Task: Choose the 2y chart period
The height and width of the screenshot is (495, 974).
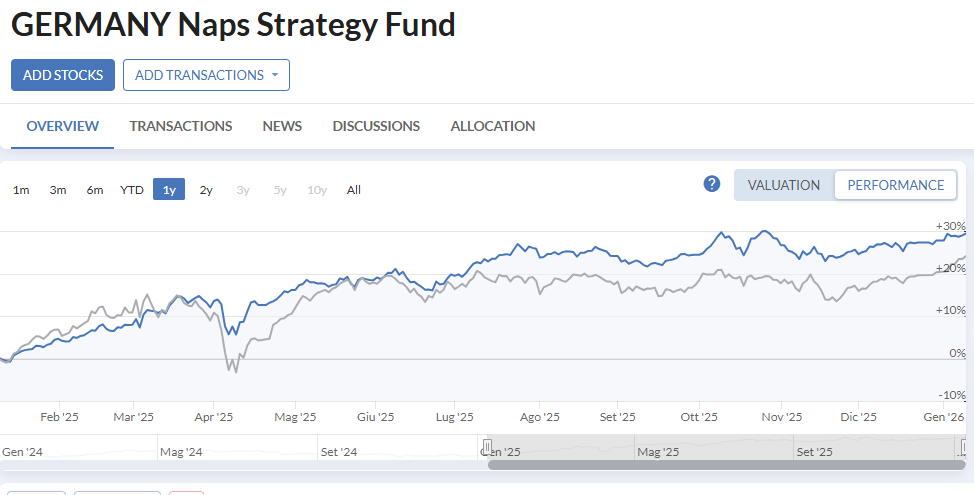Action: tap(206, 189)
